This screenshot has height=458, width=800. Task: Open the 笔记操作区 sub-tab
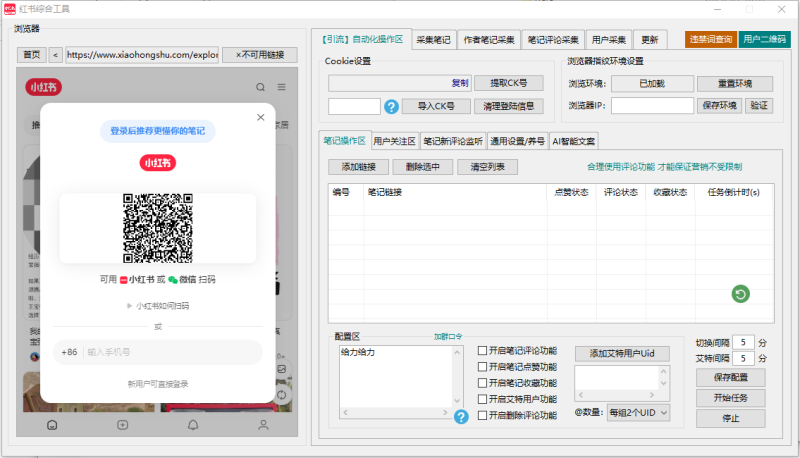[344, 141]
